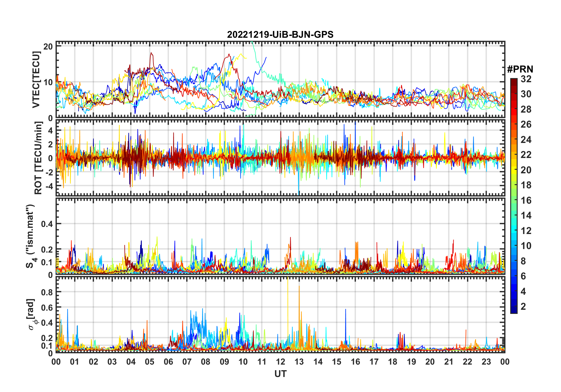This screenshot has width=561, height=392.
Task: Click sigma phi y-axis tick label 0.8
Action: pyautogui.click(x=47, y=292)
